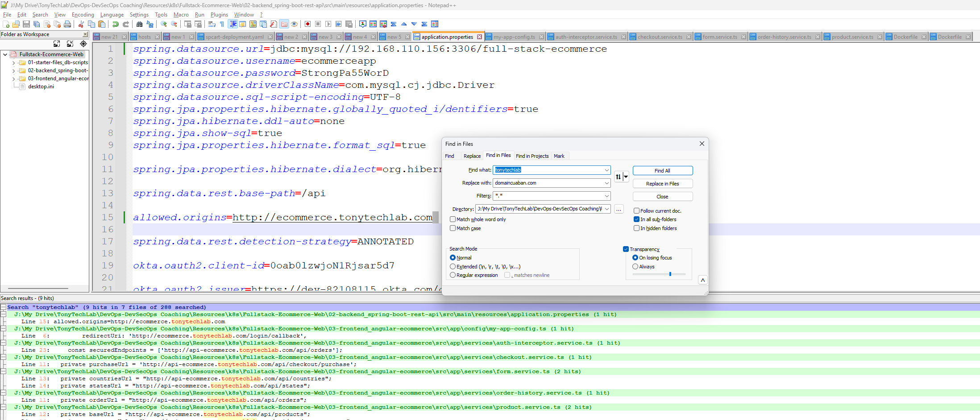Open the Filters dropdown list
This screenshot has height=420, width=980.
(606, 196)
